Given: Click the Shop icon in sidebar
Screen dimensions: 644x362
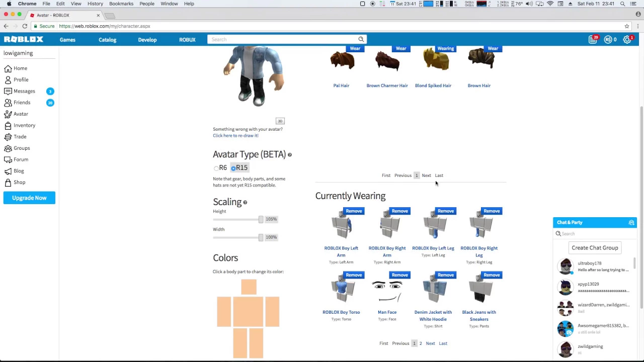Looking at the screenshot, I should [x=8, y=182].
